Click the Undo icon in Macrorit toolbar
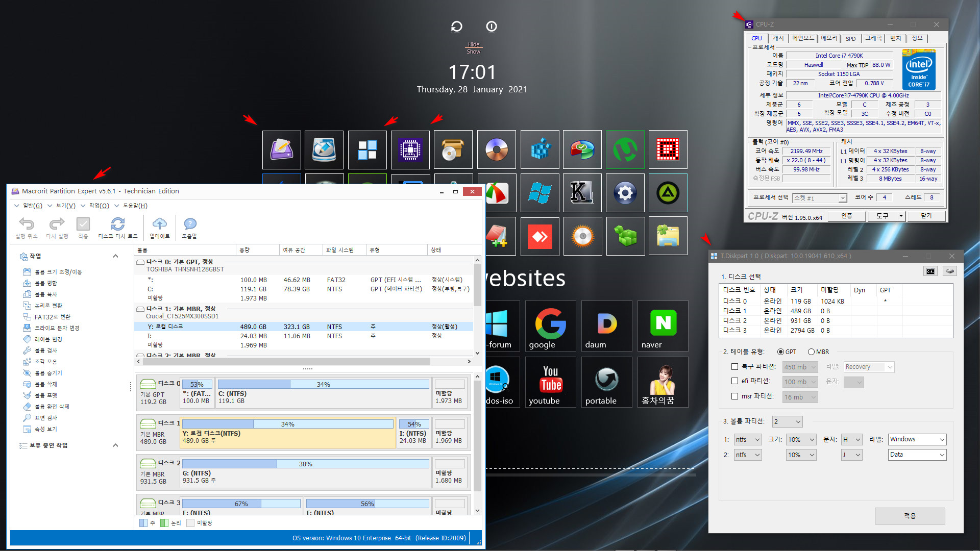980x551 pixels. (27, 223)
